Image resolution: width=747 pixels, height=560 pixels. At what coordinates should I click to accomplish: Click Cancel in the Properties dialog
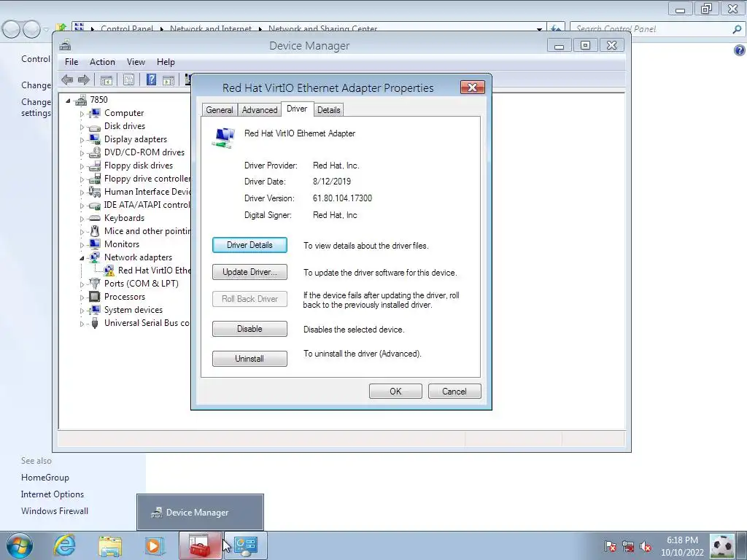pyautogui.click(x=454, y=392)
